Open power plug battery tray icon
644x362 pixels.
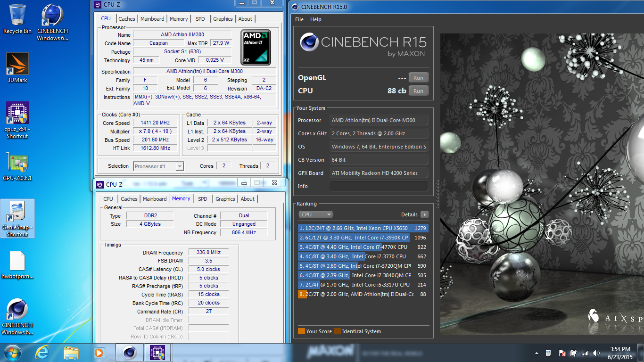point(573,353)
